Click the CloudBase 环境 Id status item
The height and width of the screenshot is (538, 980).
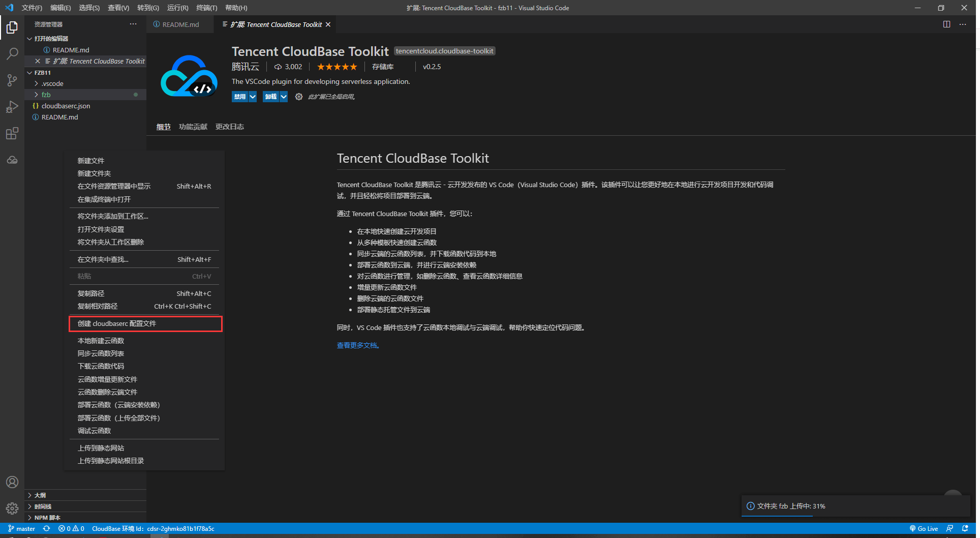click(153, 528)
